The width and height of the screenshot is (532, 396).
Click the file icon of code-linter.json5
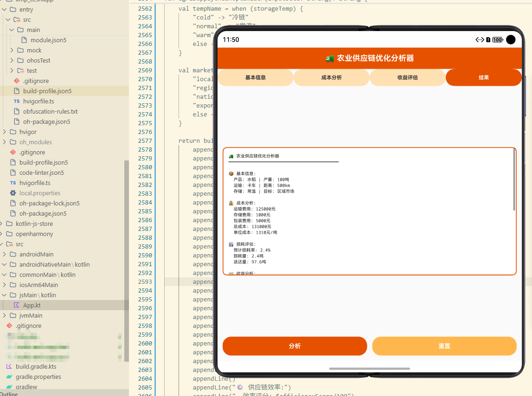(13, 172)
